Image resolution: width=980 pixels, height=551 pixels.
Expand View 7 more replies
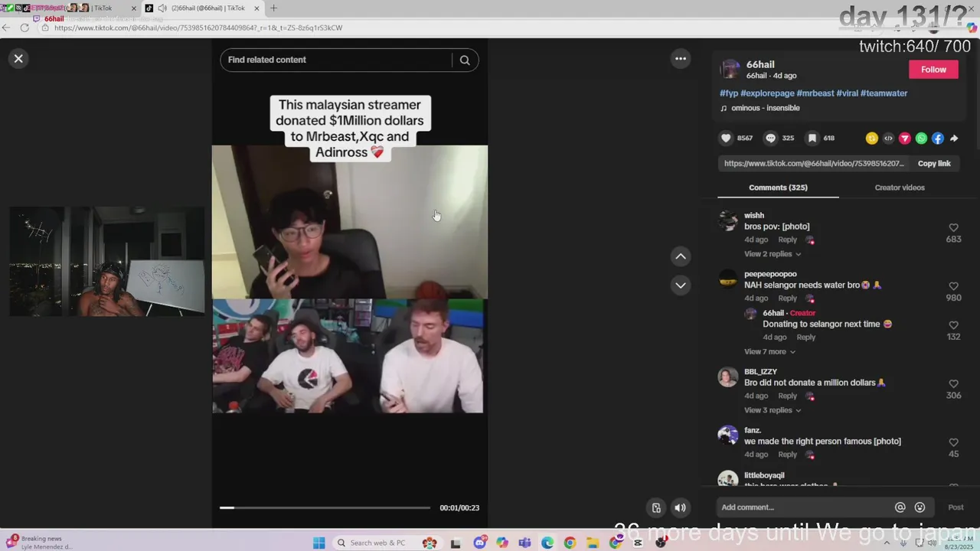[x=769, y=352]
